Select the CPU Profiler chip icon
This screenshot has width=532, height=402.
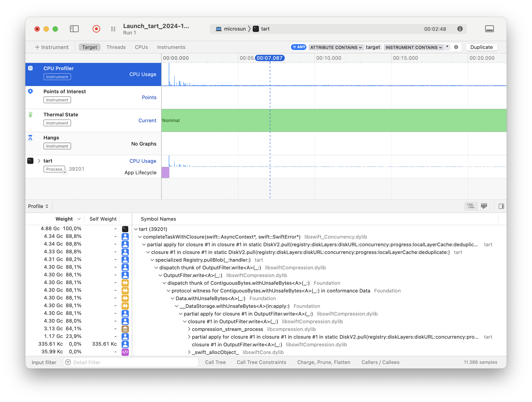(x=30, y=68)
